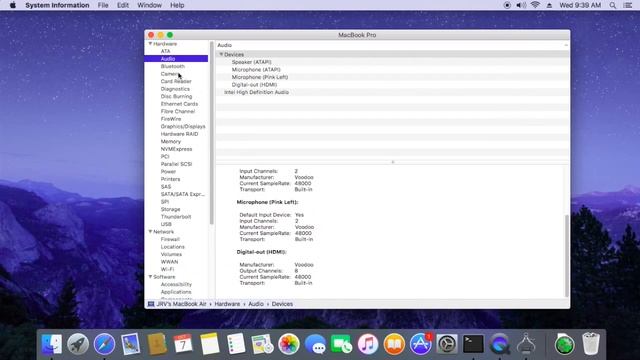Open Calendar icon in dock
The height and width of the screenshot is (360, 640).
coord(183,344)
